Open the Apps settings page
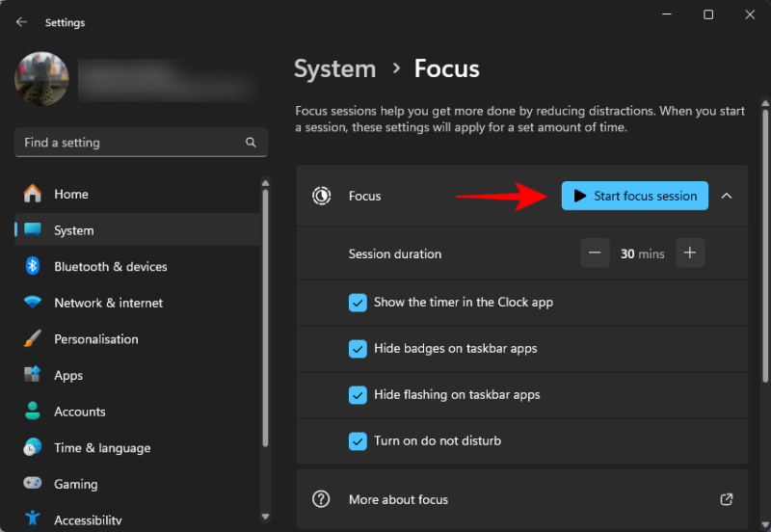The image size is (771, 532). pyautogui.click(x=138, y=375)
